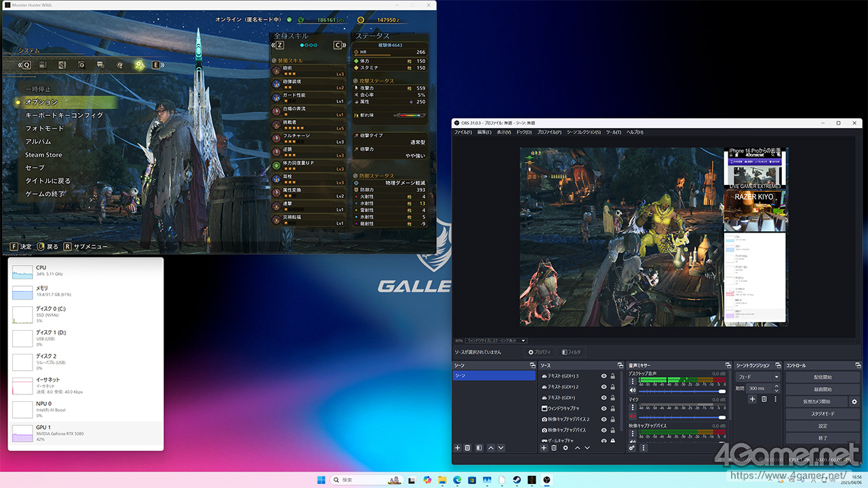Delete selected scene using trash icon
Screen dimensions: 868x488
pyautogui.click(x=467, y=448)
